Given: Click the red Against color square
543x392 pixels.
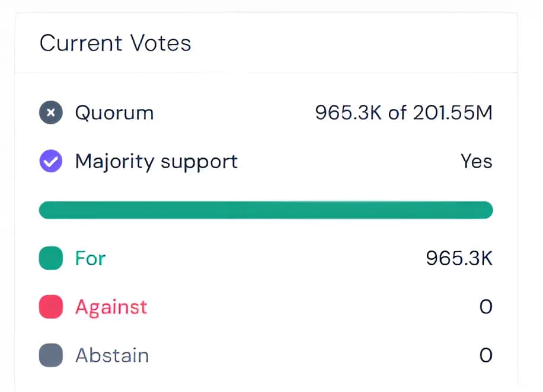Looking at the screenshot, I should point(51,307).
